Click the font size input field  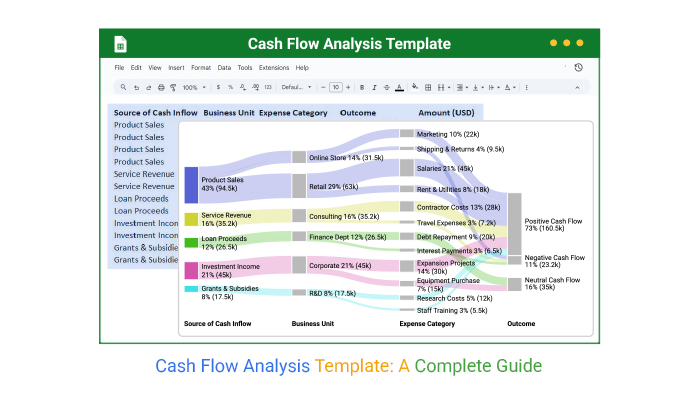336,87
